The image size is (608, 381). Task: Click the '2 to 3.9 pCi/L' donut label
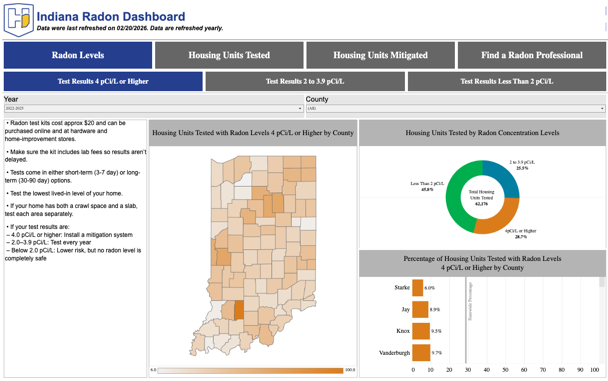pos(522,165)
